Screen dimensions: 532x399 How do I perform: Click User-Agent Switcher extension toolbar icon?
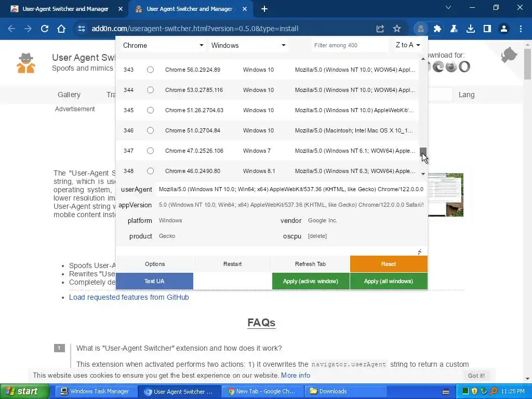421,29
